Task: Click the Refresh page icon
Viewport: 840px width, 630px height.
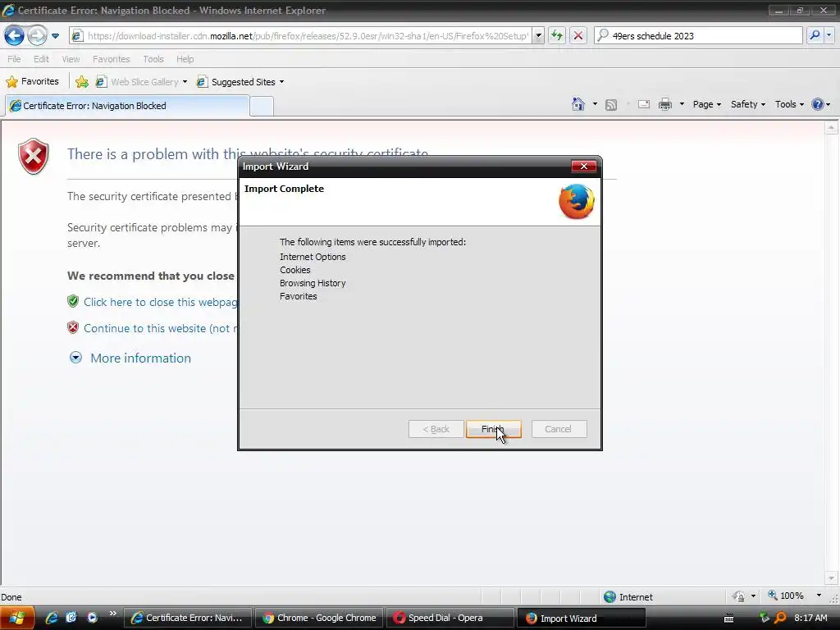Action: 557,36
